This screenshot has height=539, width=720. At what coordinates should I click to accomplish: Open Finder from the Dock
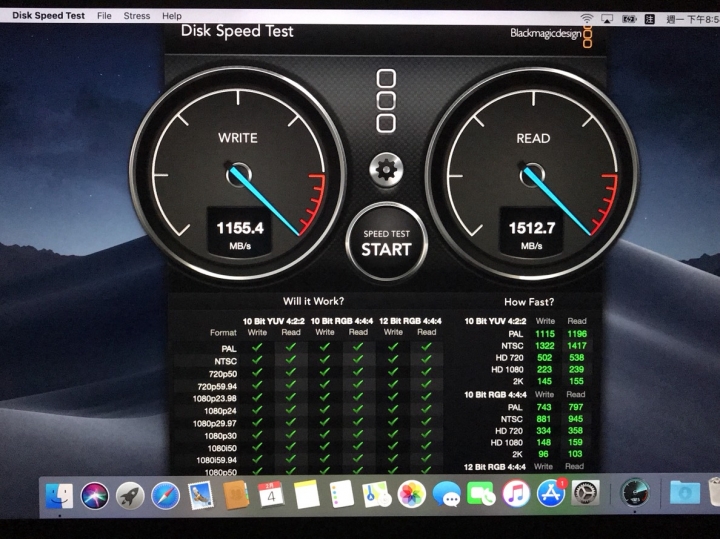click(59, 496)
